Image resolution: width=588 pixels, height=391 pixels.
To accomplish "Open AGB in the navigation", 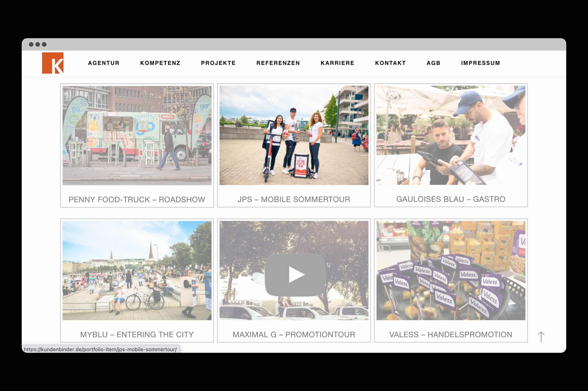I will pyautogui.click(x=433, y=63).
